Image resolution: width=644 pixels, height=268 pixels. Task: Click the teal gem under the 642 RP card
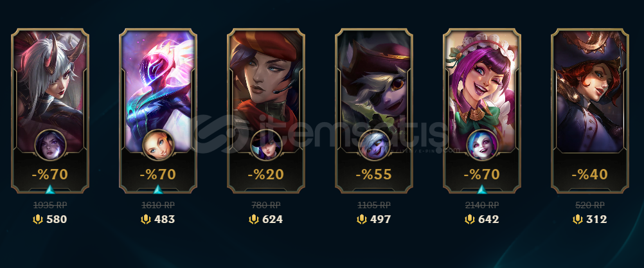coord(482,189)
